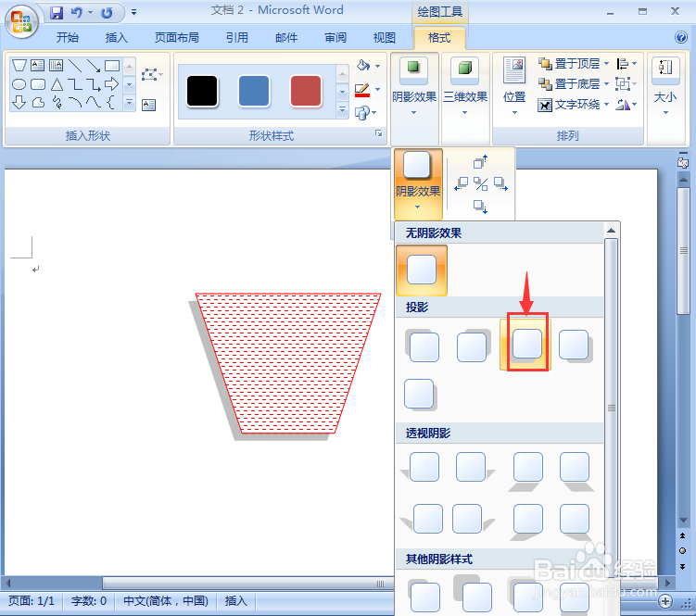The width and height of the screenshot is (696, 616).
Task: Undo the last action
Action: click(x=76, y=12)
